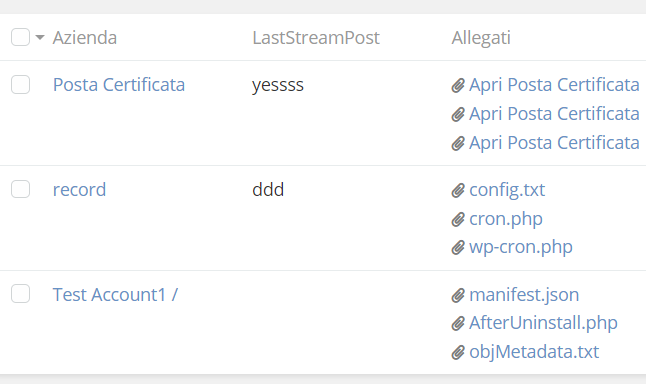
Task: Tick the Posta Certificata row checkbox
Action: click(x=21, y=84)
